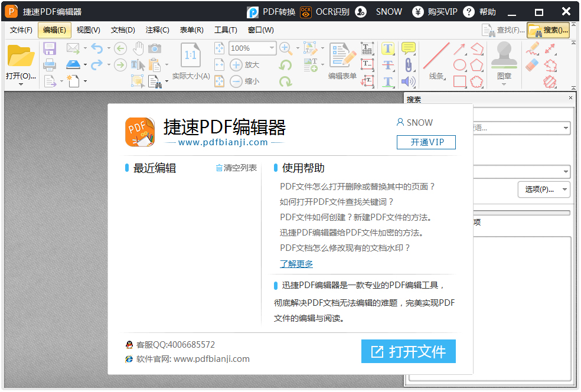Screen dimensions: 581x392
Task: Select the Hand tool
Action: pyautogui.click(x=138, y=48)
